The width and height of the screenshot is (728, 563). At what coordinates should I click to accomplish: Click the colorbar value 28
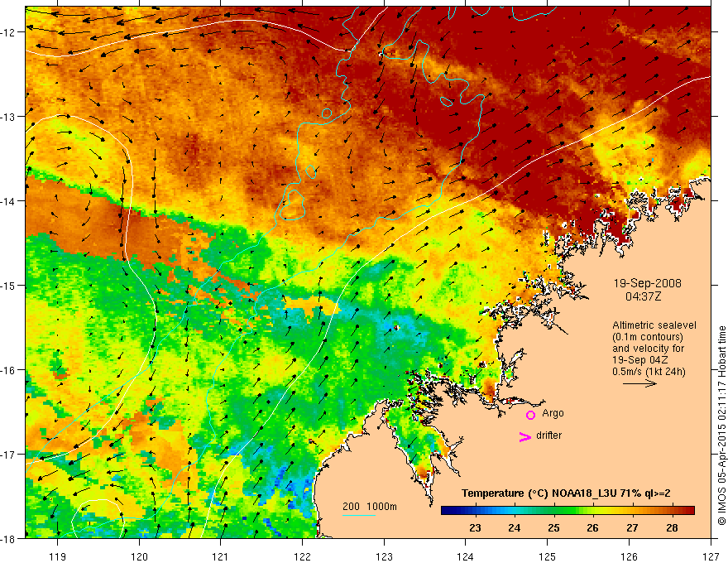click(x=672, y=527)
